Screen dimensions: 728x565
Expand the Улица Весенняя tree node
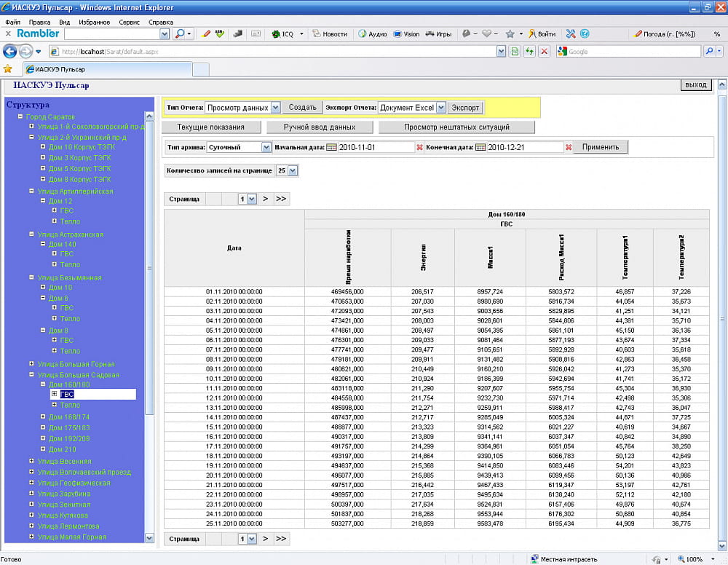click(x=31, y=462)
